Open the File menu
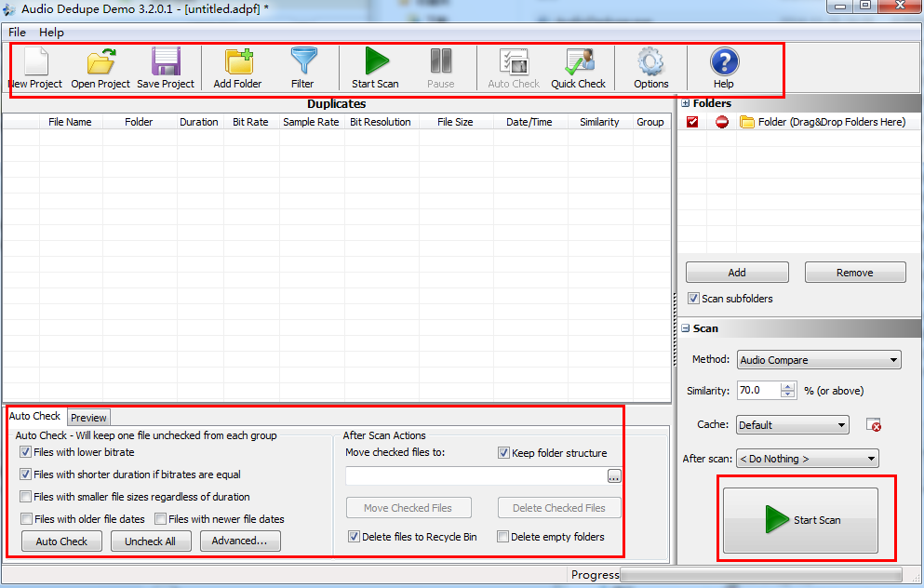 coord(17,33)
